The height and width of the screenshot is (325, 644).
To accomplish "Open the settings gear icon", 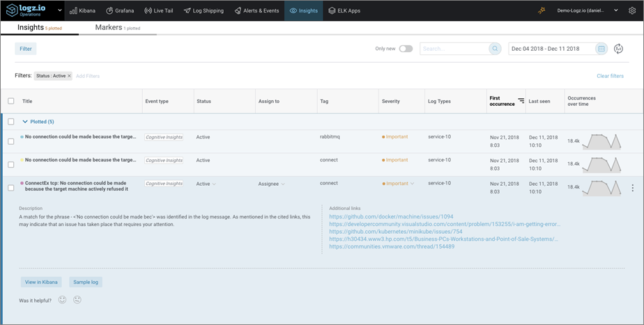I will [632, 10].
